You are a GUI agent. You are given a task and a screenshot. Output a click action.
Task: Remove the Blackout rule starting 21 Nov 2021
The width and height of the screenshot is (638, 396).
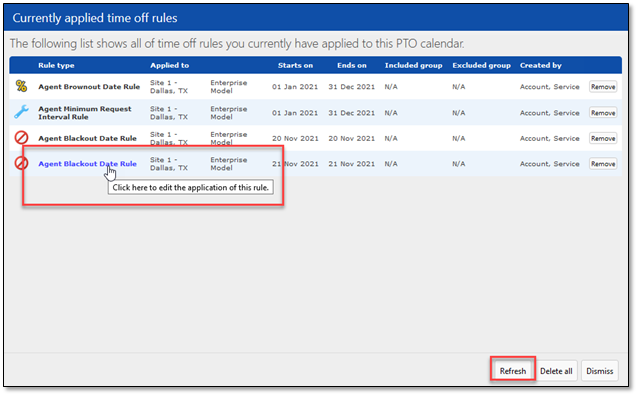point(603,164)
